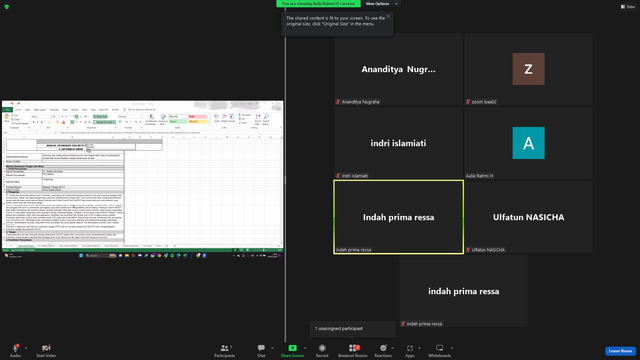
Task: Select the Good cell style swatch
Action: (178, 122)
